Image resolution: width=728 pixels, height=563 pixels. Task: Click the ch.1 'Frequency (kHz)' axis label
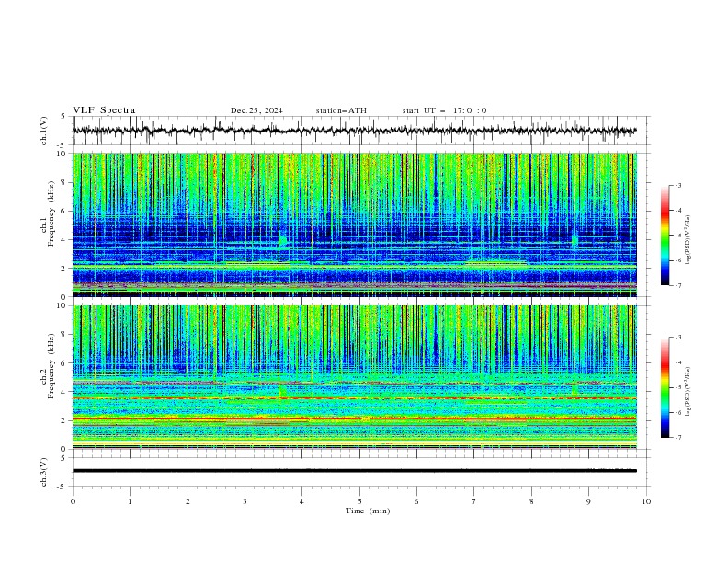[51, 213]
